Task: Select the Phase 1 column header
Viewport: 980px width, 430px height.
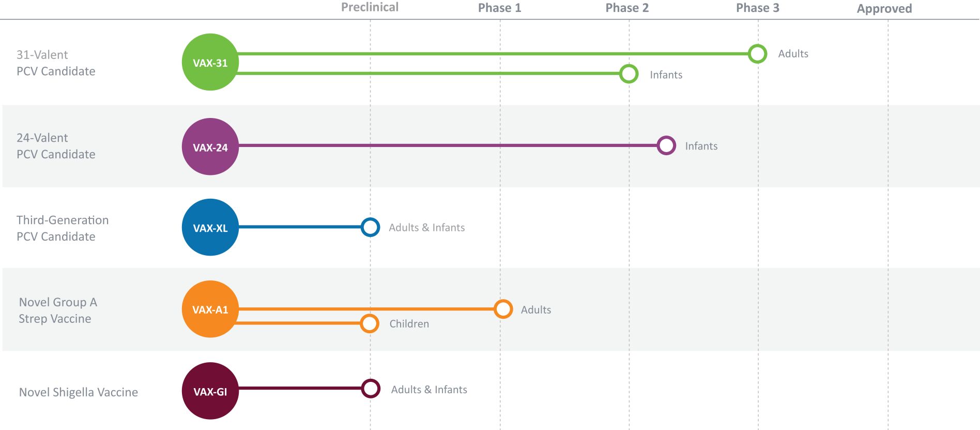Action: pyautogui.click(x=499, y=8)
